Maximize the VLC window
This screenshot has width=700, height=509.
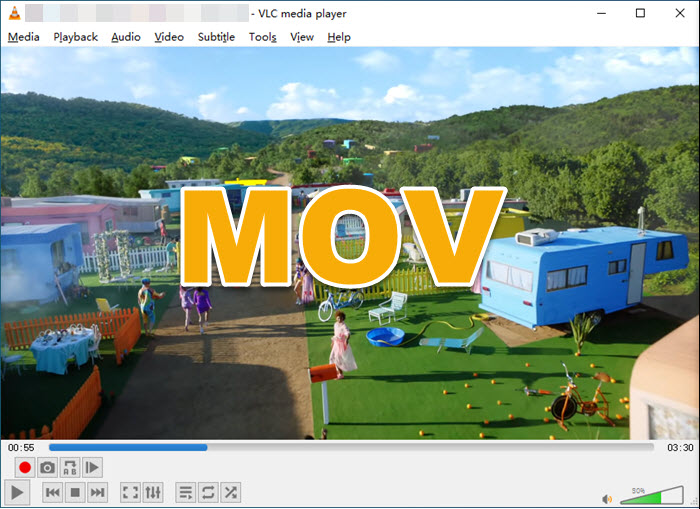click(x=640, y=13)
